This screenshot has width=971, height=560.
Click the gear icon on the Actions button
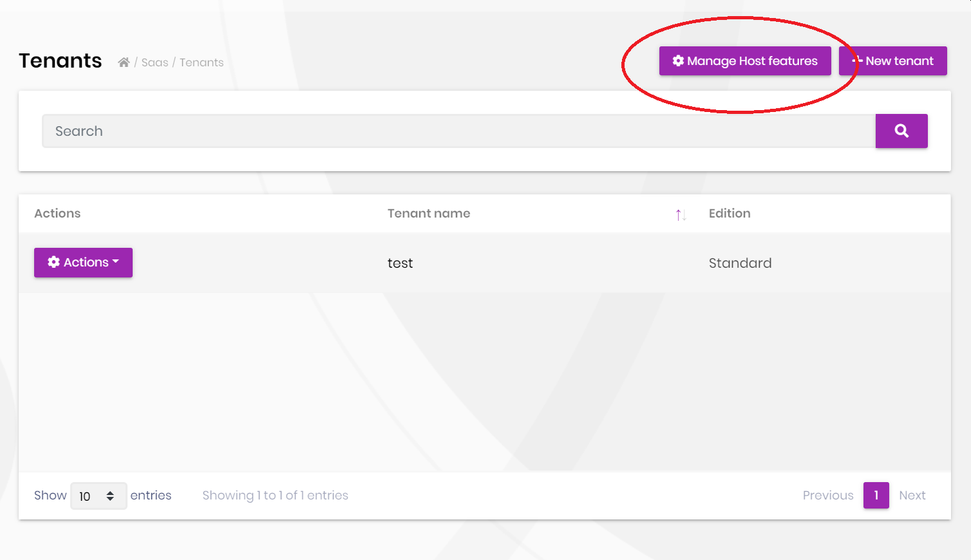coord(54,262)
